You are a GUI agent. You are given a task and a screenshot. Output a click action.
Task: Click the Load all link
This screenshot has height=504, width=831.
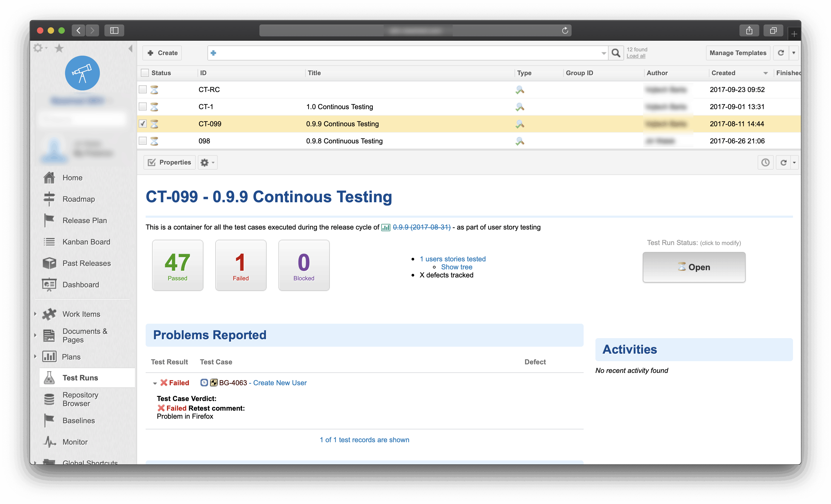636,56
